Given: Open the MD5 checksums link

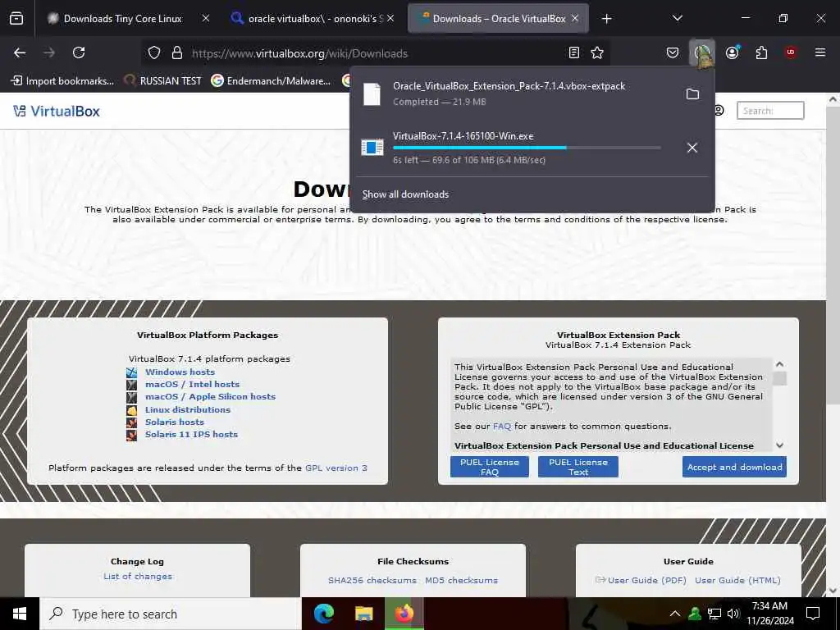Looking at the screenshot, I should pyautogui.click(x=461, y=580).
